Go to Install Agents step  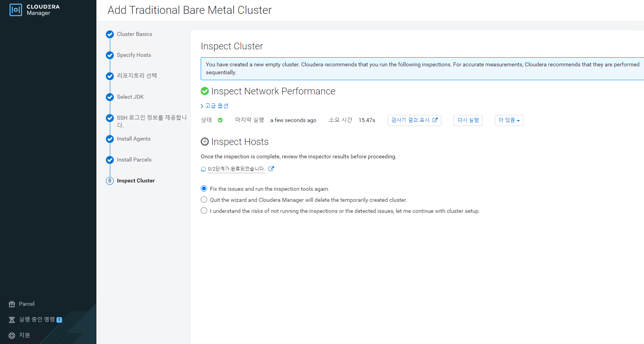click(x=134, y=139)
